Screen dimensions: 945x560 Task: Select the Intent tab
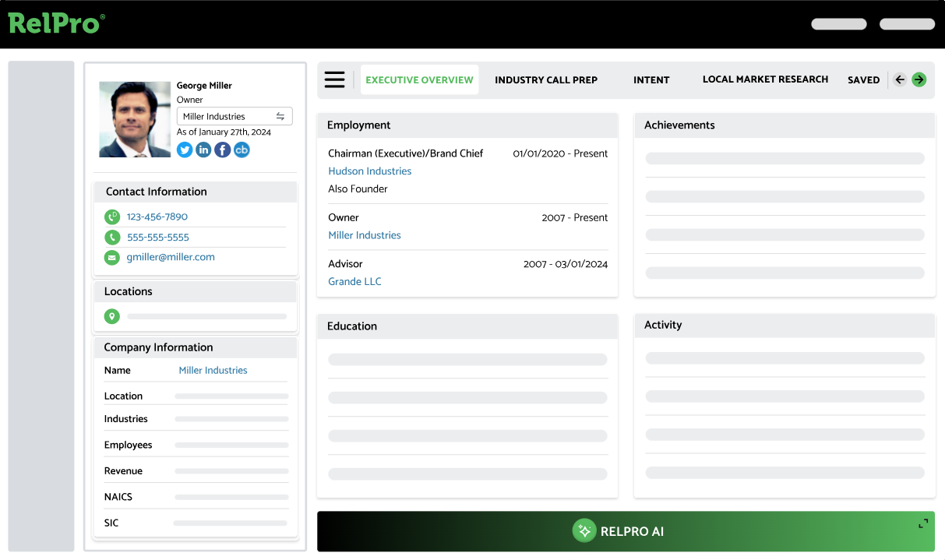[x=651, y=79]
